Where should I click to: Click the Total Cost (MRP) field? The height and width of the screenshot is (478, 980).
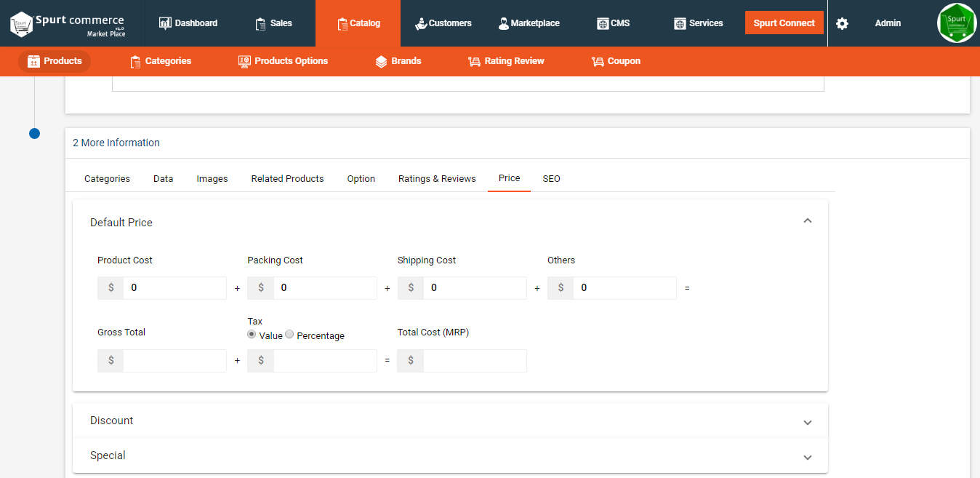[475, 361]
